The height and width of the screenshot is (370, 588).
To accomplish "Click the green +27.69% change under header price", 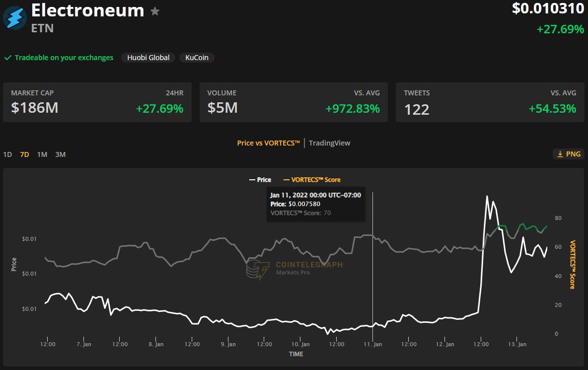I will click(560, 29).
